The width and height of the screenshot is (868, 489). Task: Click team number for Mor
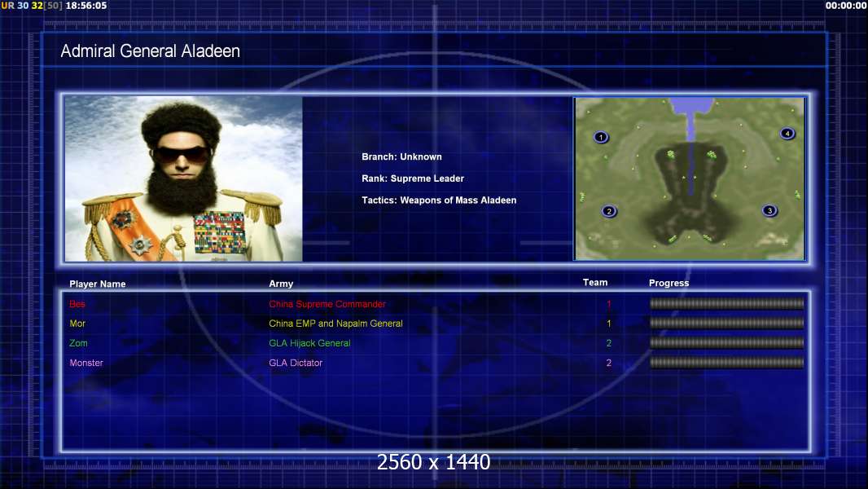point(609,324)
